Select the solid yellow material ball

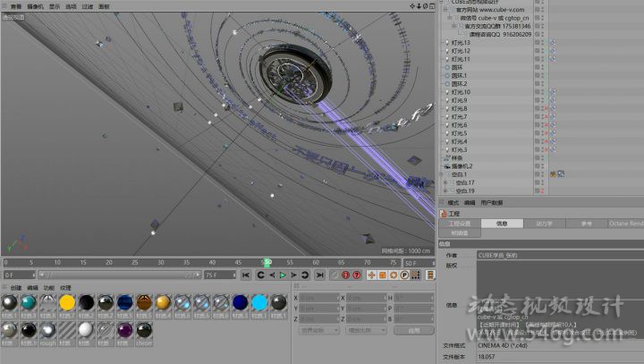(x=66, y=303)
